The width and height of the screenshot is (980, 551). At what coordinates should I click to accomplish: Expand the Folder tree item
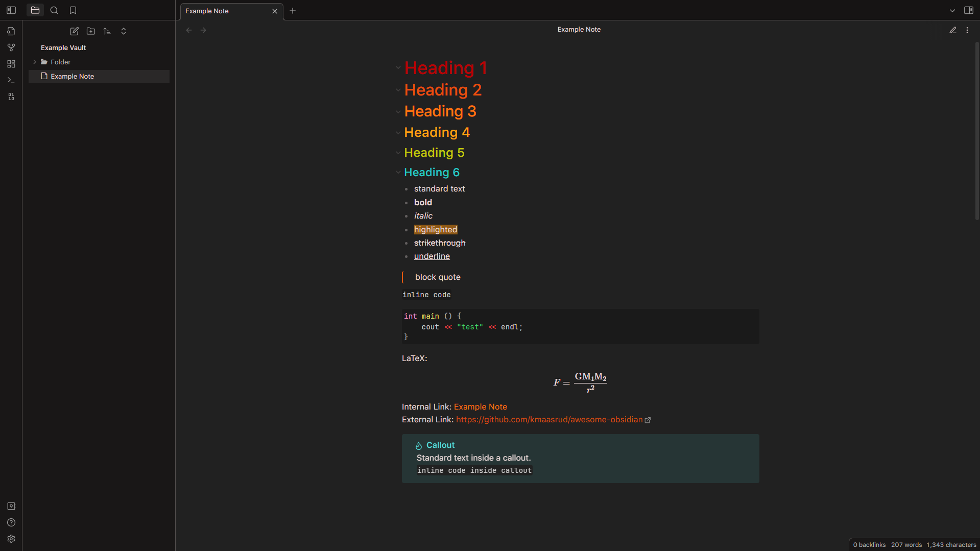[35, 62]
